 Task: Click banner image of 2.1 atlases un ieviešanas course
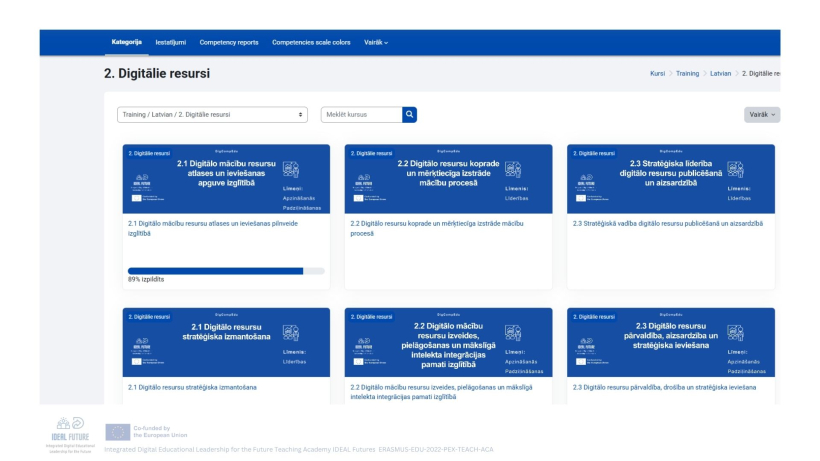tap(226, 179)
